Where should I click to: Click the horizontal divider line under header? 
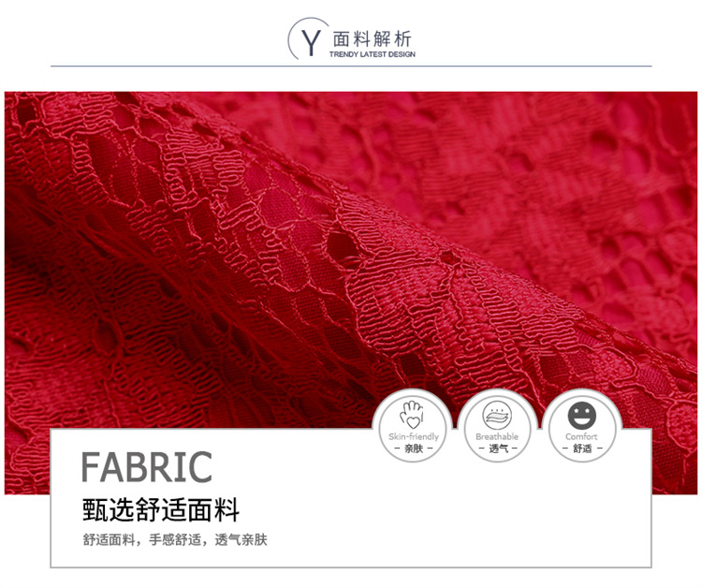point(351,66)
